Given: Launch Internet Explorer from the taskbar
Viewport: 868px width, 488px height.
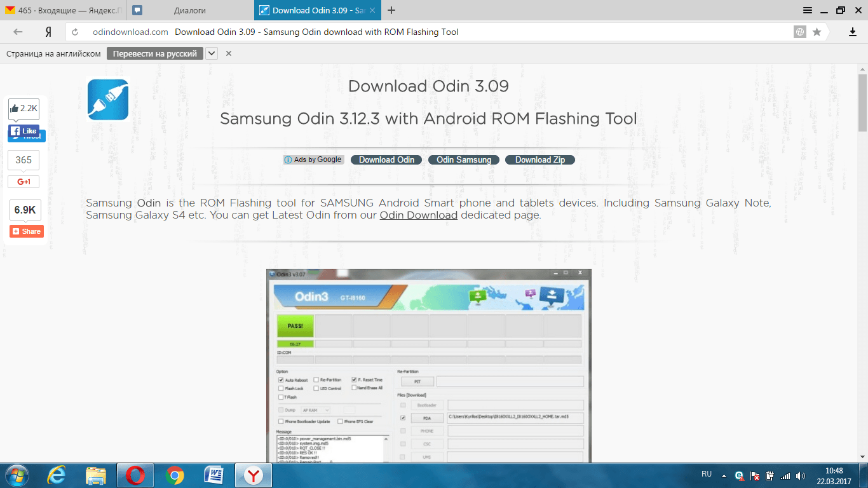Looking at the screenshot, I should point(57,475).
